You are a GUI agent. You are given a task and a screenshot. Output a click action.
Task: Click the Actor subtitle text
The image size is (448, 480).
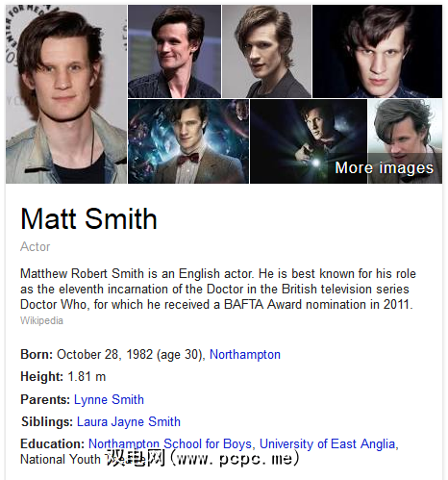coord(36,247)
